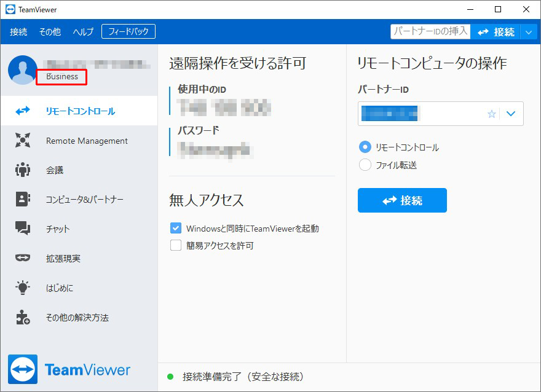This screenshot has width=541, height=392.
Task: Select the ファイル転送 radio button
Action: pyautogui.click(x=365, y=165)
